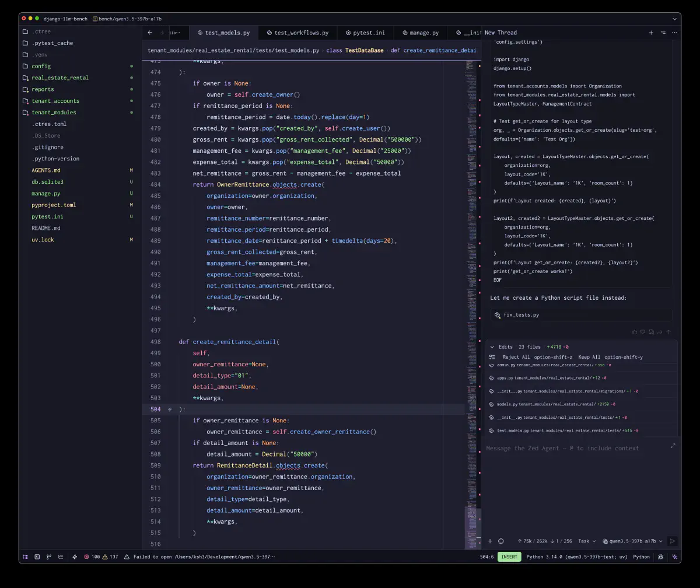
Task: Toggle the agent panel sparkle icon in status bar
Action: click(x=674, y=556)
